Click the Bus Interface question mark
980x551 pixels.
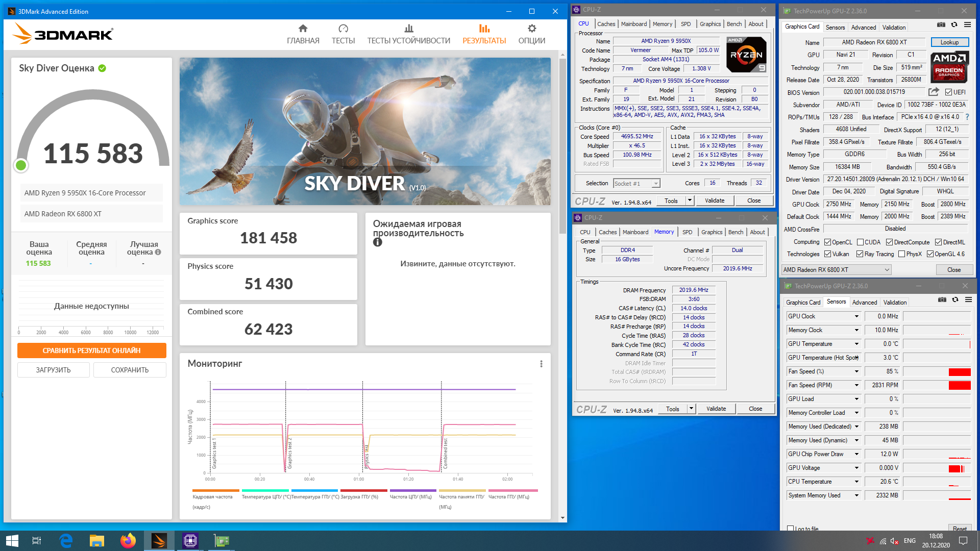pos(967,117)
